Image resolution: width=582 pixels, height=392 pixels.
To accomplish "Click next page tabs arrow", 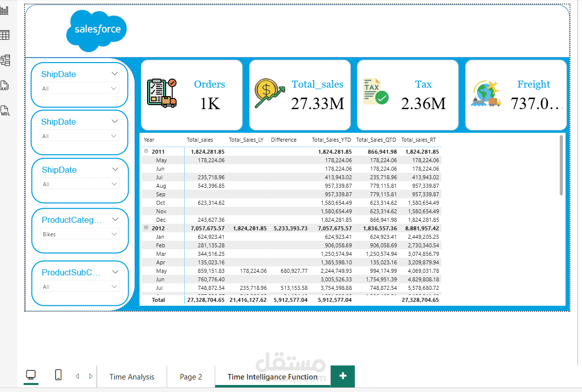I will tap(91, 376).
